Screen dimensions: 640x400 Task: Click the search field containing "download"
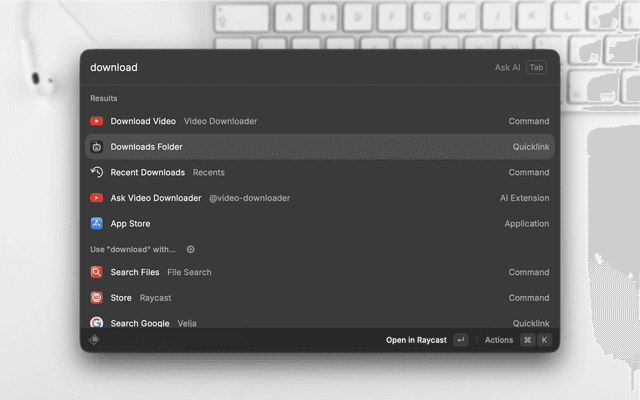coord(280,67)
